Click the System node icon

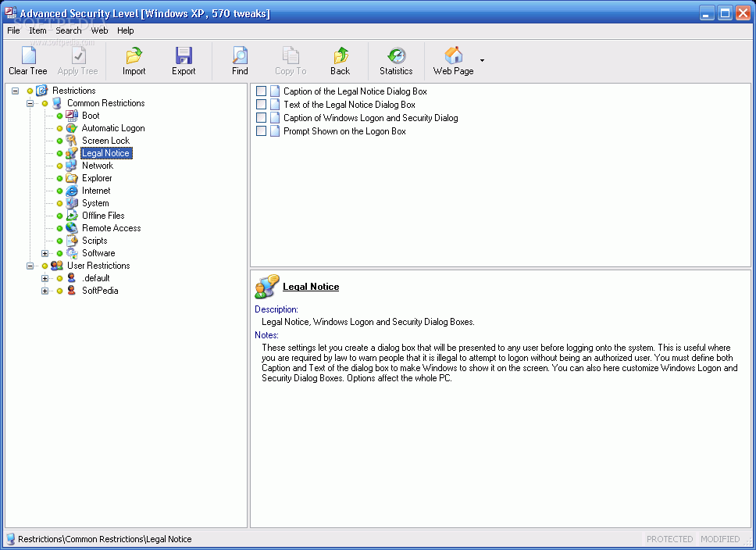point(71,203)
